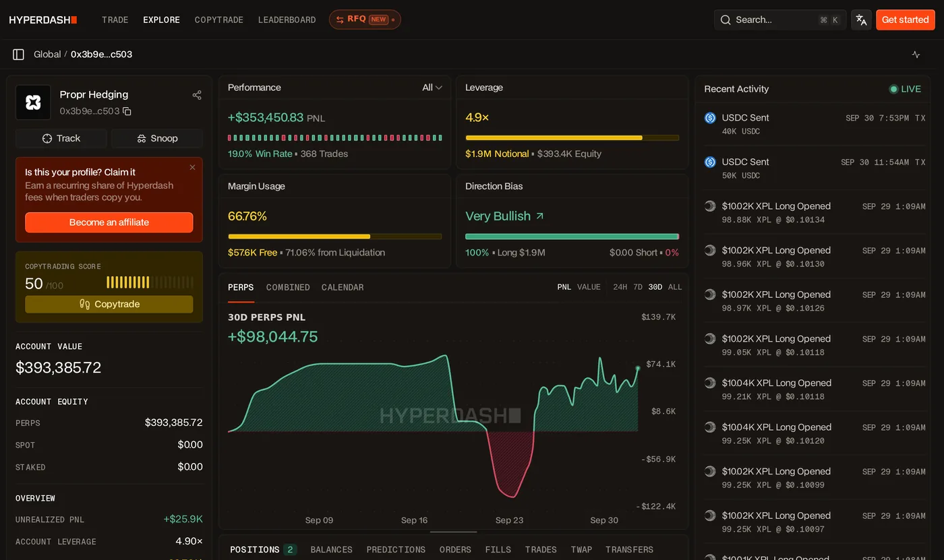
Task: Open the Performance All dropdown
Action: (x=432, y=88)
